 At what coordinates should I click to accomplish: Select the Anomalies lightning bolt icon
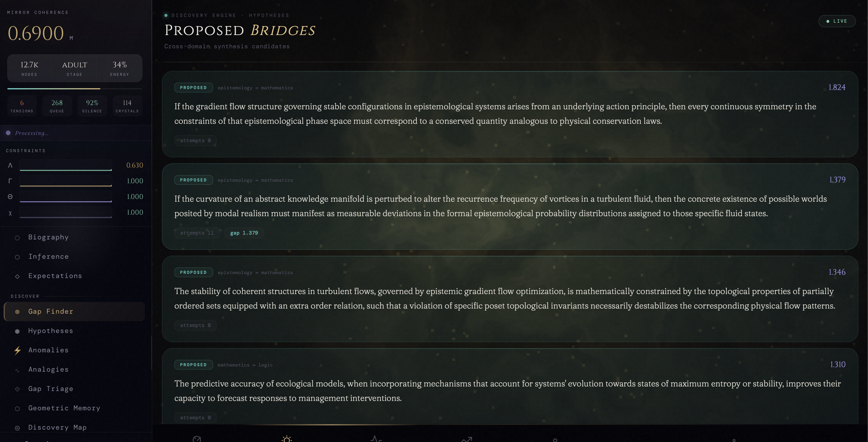click(x=17, y=351)
